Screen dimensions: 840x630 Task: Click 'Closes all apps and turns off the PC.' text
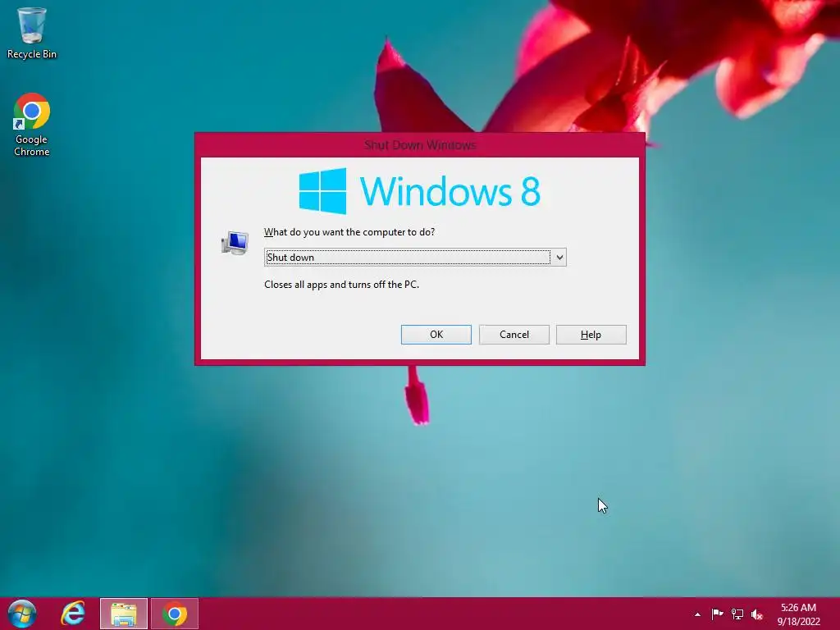341,285
